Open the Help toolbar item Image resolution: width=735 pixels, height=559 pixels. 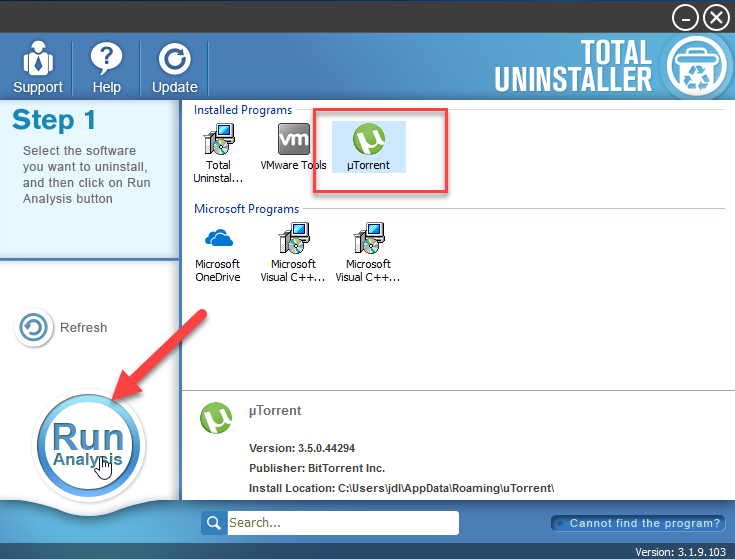[106, 68]
